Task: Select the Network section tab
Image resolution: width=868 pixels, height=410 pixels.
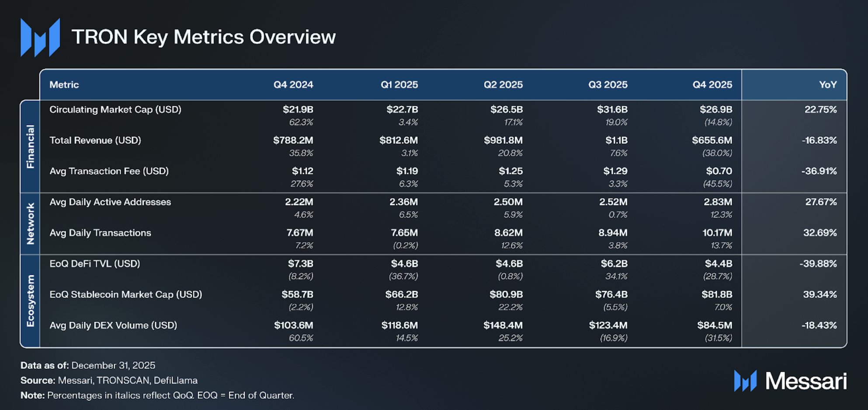Action: [30, 223]
